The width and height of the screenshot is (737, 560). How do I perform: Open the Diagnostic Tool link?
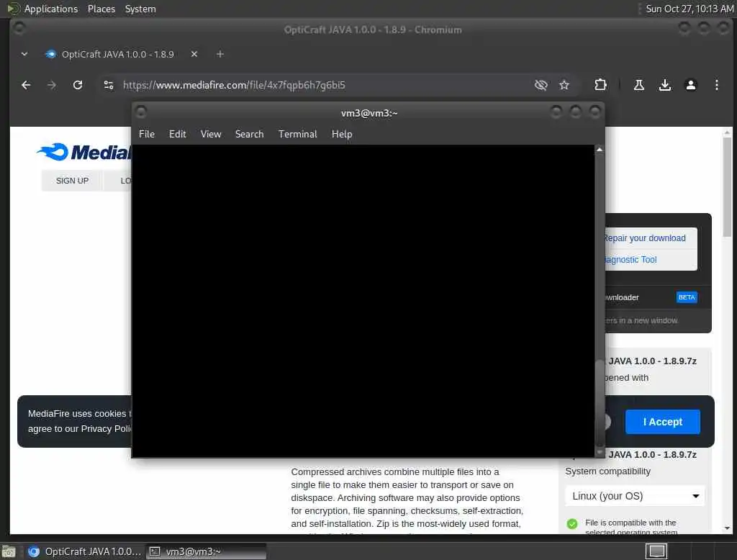[x=630, y=260]
